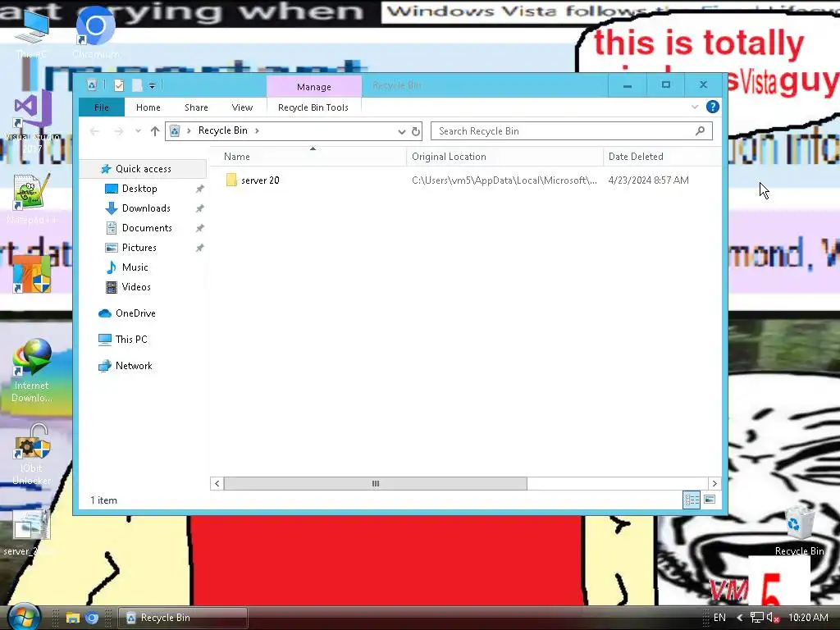Refresh the Recycle Bin view
840x630 pixels.
tap(416, 131)
